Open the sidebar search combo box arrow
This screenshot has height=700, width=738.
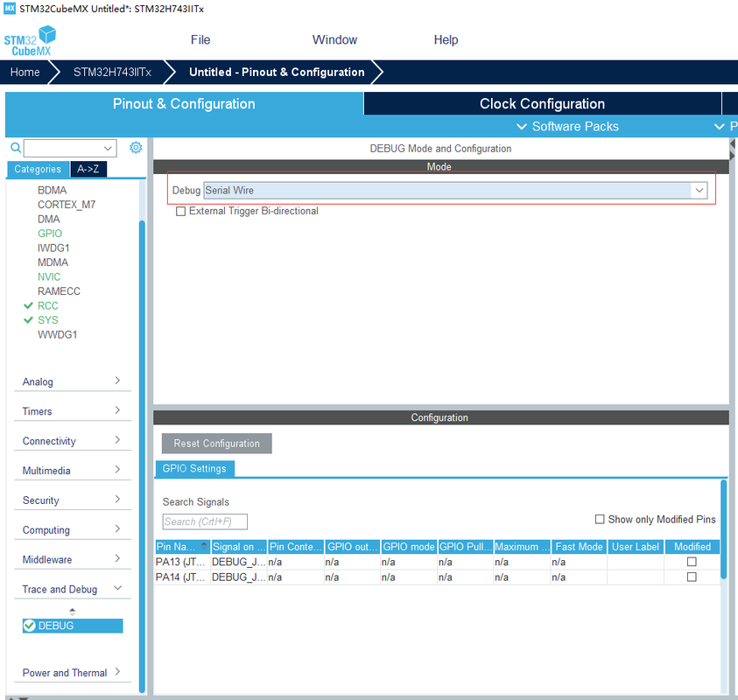click(x=108, y=148)
